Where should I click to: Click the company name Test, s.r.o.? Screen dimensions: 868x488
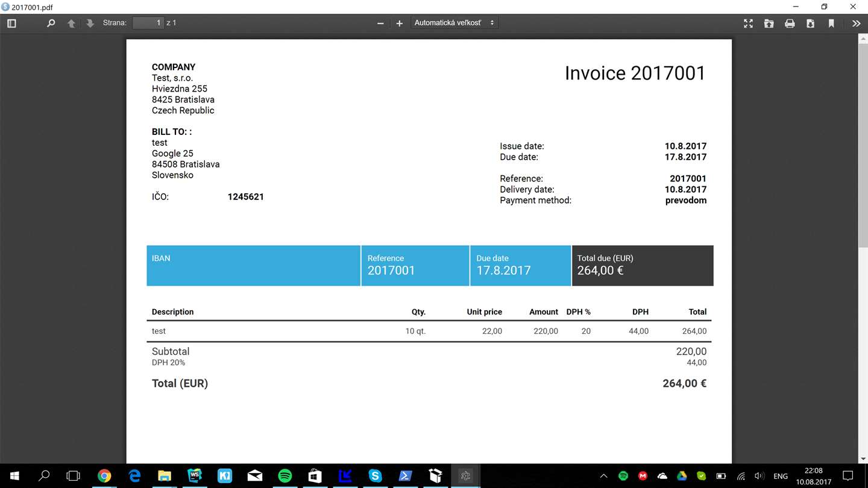tap(172, 78)
